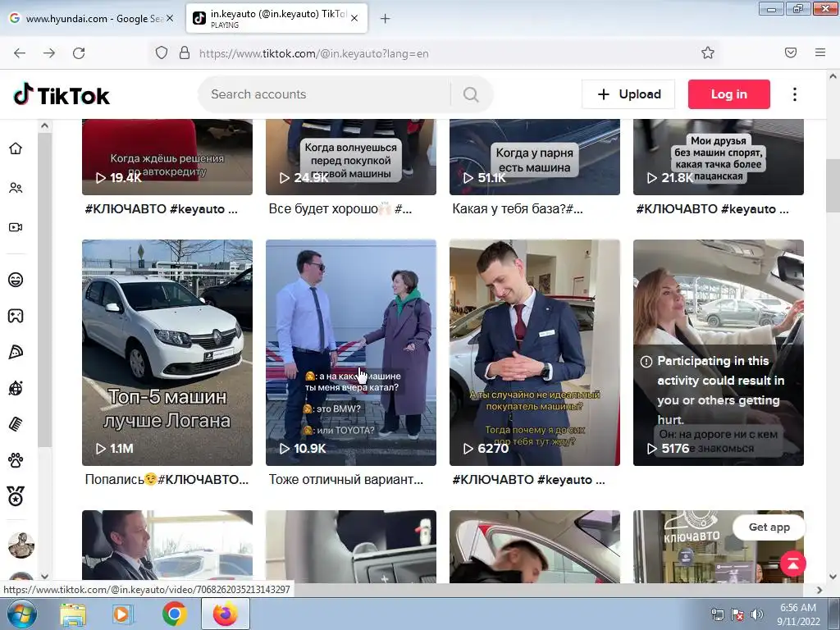
Task: Reload the page
Action: coord(79,53)
